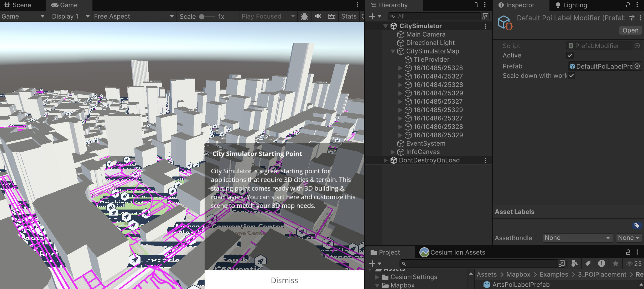Click the Hierarchy search field
644x289 pixels.
434,17
